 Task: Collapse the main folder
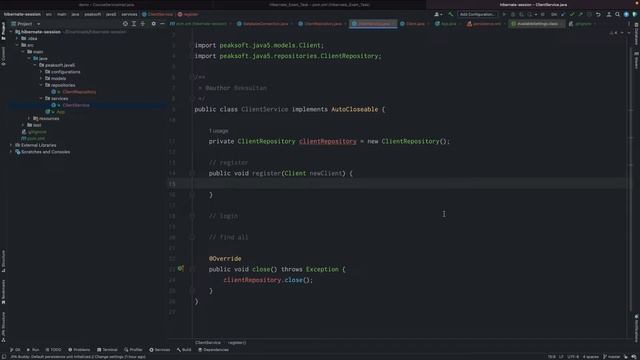coord(23,52)
